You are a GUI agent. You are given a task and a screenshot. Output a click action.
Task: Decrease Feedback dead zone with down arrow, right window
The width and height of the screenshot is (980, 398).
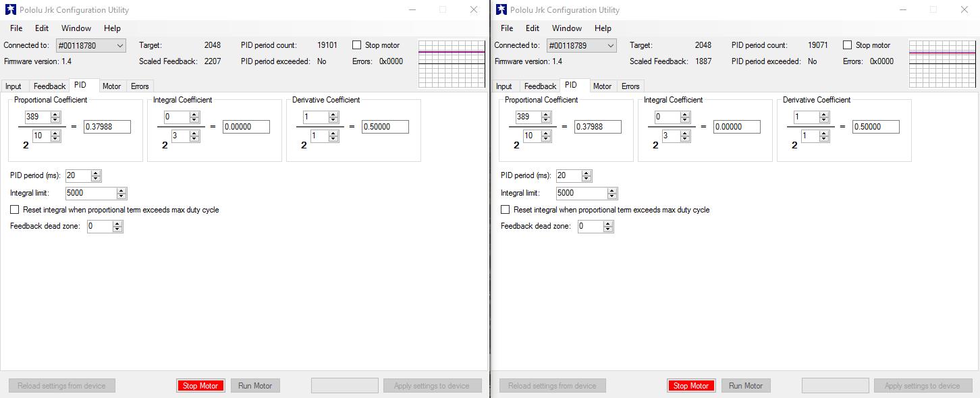click(x=608, y=229)
